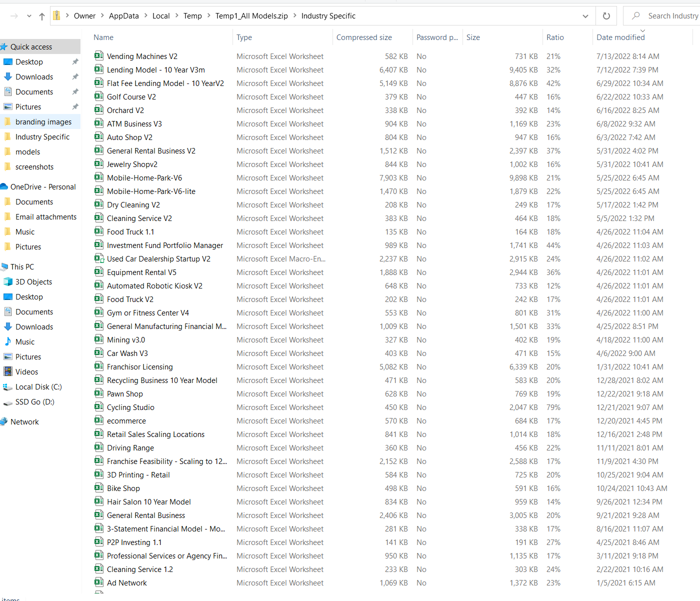Open the Recent locations dropdown arrow

tap(29, 16)
